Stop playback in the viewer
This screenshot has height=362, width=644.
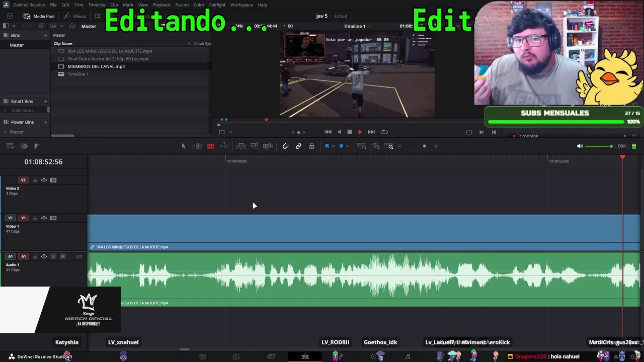coord(350,132)
